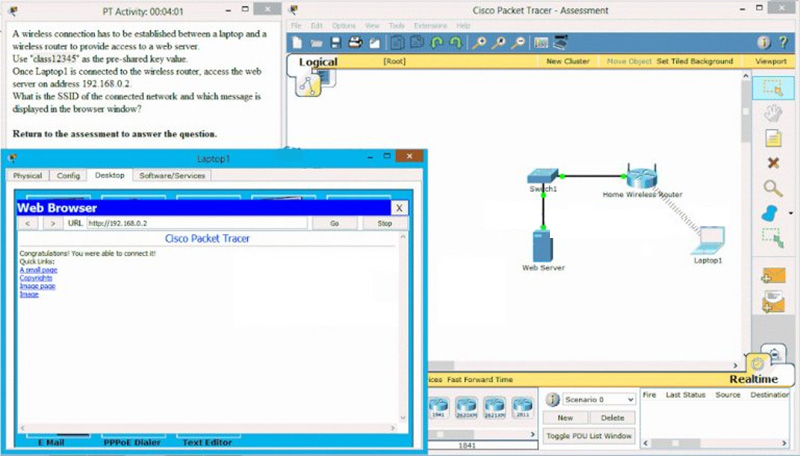The image size is (800, 456).
Task: Choose the Select tool in right panel
Action: (773, 88)
